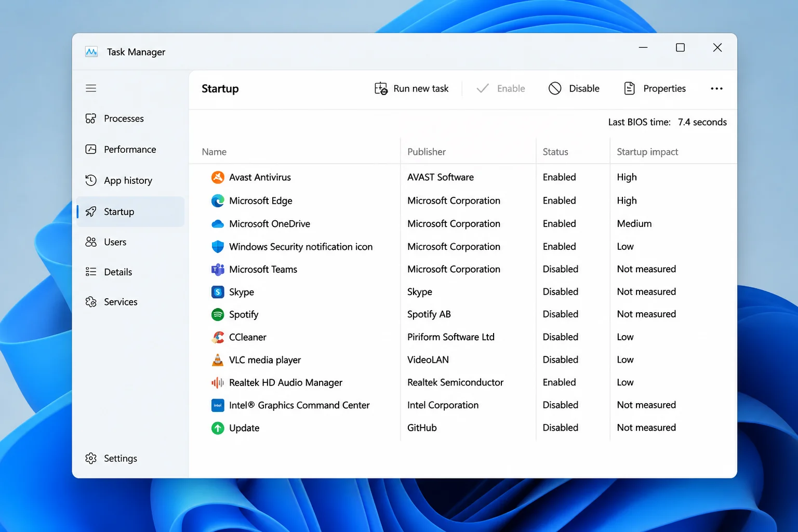The width and height of the screenshot is (798, 532).
Task: Click the Skype app icon
Action: coord(218,292)
